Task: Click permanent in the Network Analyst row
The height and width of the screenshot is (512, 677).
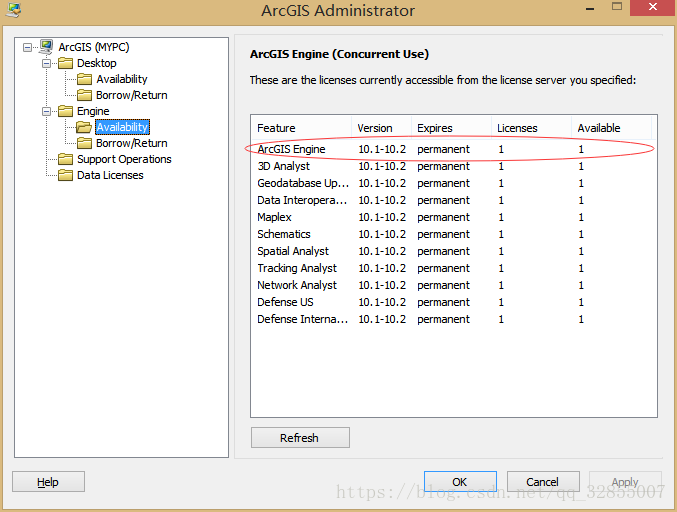Action: point(443,285)
